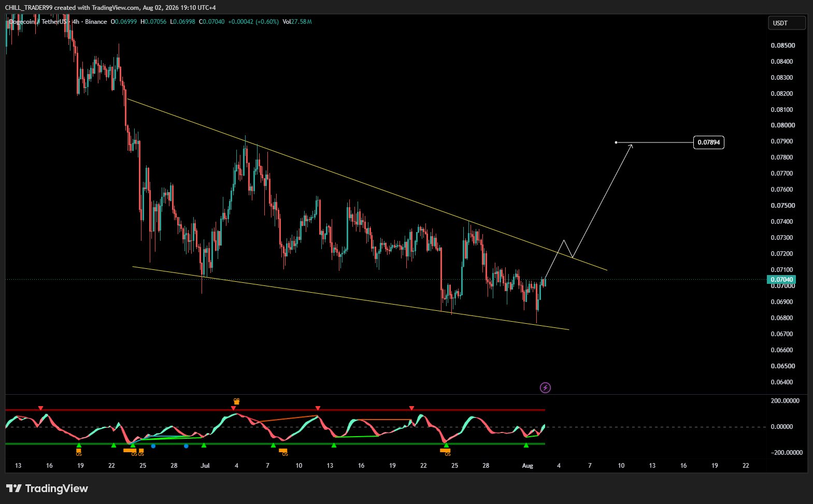Image resolution: width=813 pixels, height=504 pixels.
Task: Click the 200.00000 indicator scale label
Action: click(785, 401)
